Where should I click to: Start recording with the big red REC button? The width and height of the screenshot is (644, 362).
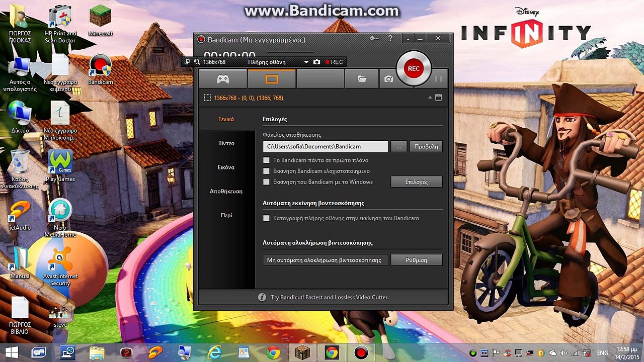click(414, 69)
